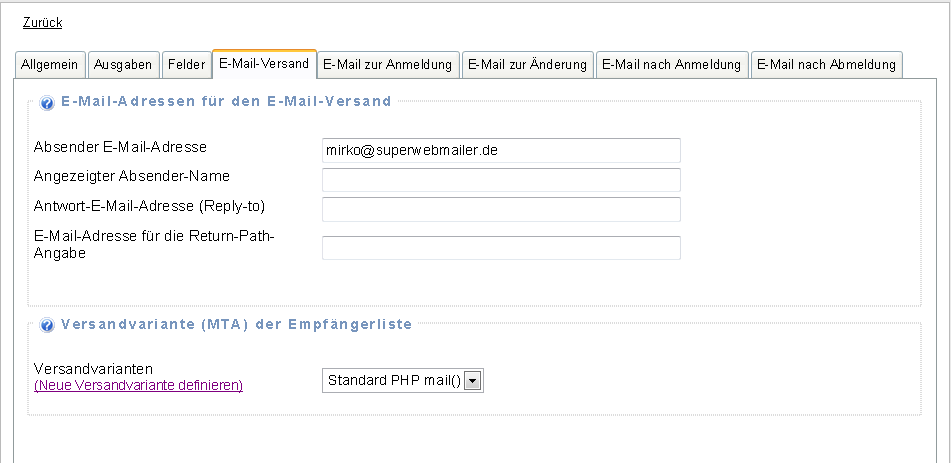Click the Angezeigter Absender-Name label
Image resolution: width=951 pixels, height=463 pixels.
click(132, 176)
